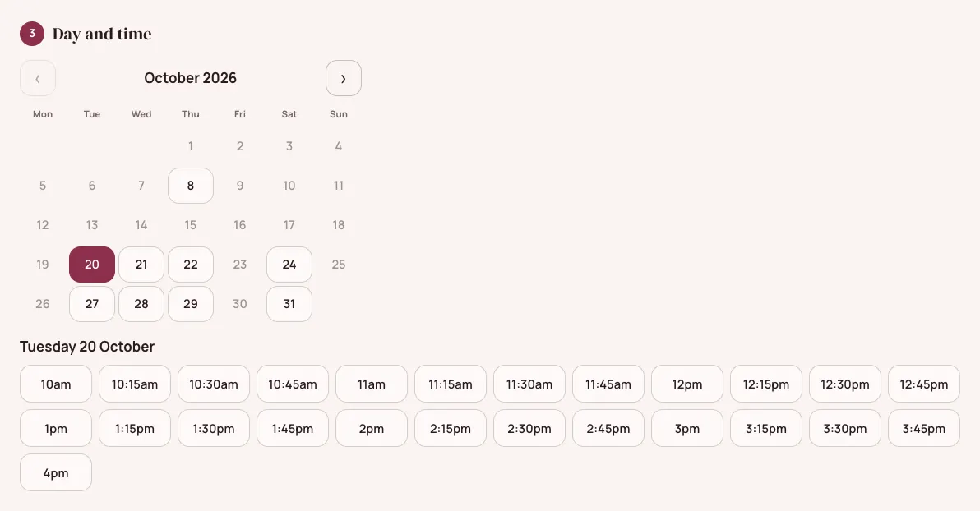Choose Saturday 24 October
This screenshot has height=511, width=980.
[x=289, y=265]
